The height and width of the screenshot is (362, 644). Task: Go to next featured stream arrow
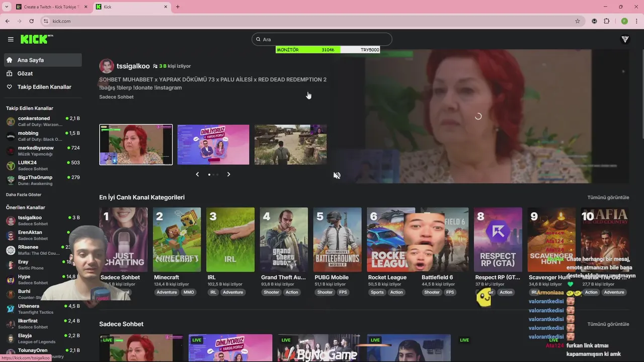(x=228, y=174)
